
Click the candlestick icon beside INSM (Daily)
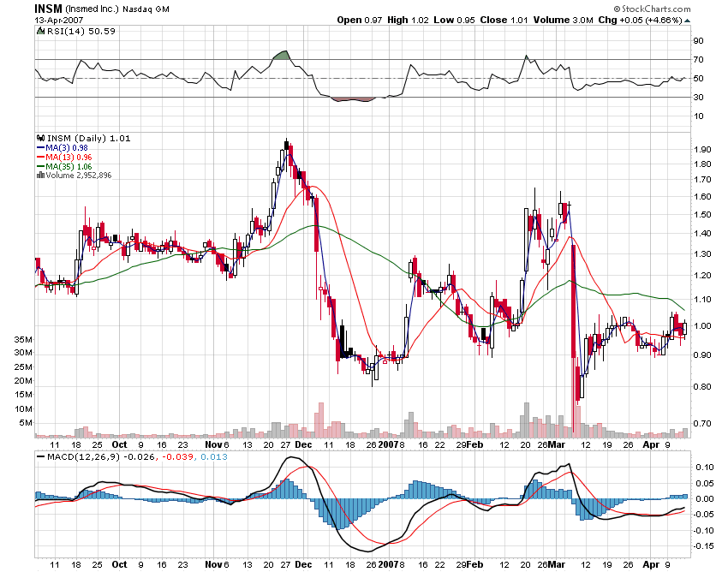click(41, 138)
